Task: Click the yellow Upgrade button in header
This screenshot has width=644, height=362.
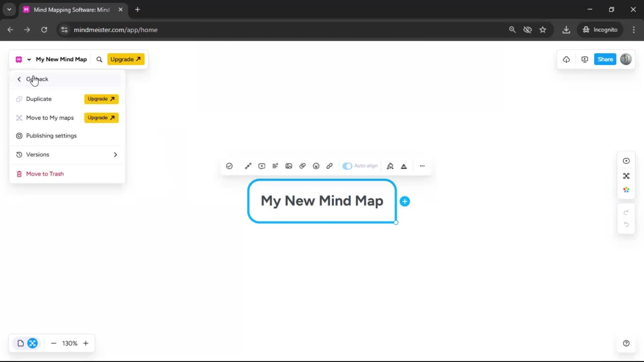Action: click(126, 59)
